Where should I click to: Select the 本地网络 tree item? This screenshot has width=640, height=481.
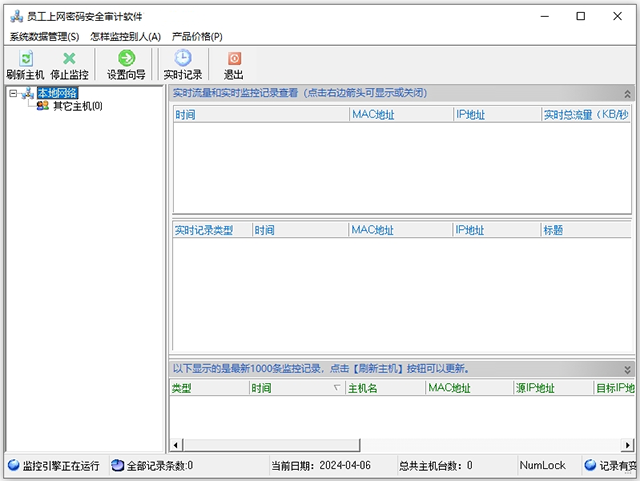tap(57, 93)
